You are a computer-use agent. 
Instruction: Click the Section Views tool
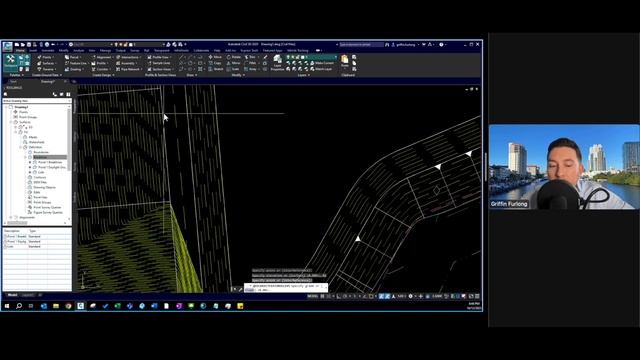160,69
